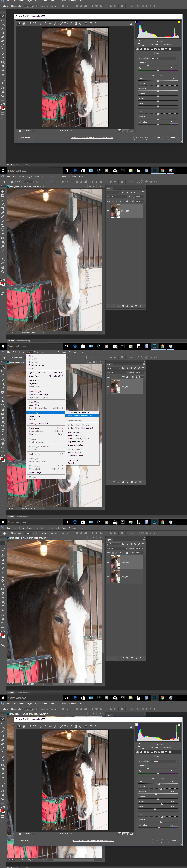This screenshot has height=868, width=187.
Task: Toggle Auto-Select checkbox above dialog with Done button
Action: click(12, 6)
